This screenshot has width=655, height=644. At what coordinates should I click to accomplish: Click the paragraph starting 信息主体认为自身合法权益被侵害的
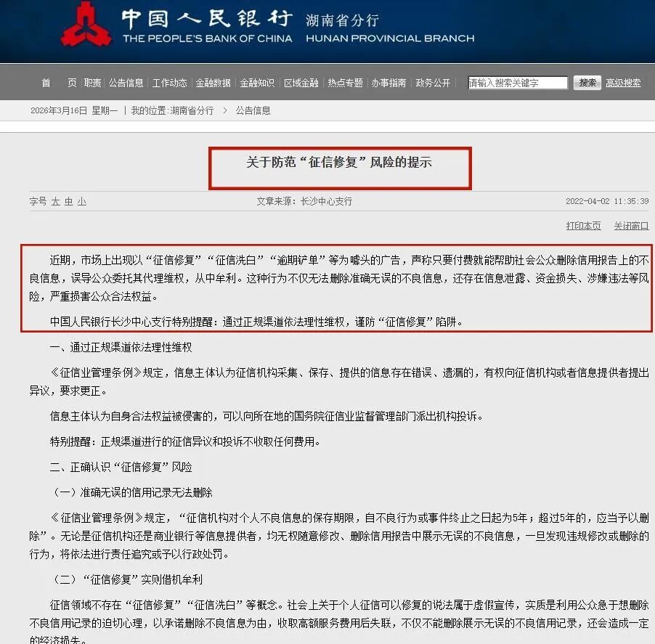click(x=267, y=416)
